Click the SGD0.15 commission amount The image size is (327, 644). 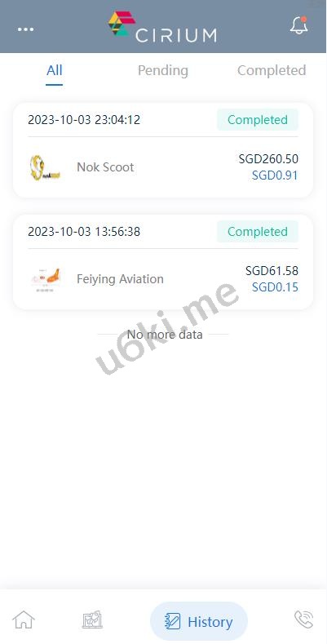pos(275,287)
